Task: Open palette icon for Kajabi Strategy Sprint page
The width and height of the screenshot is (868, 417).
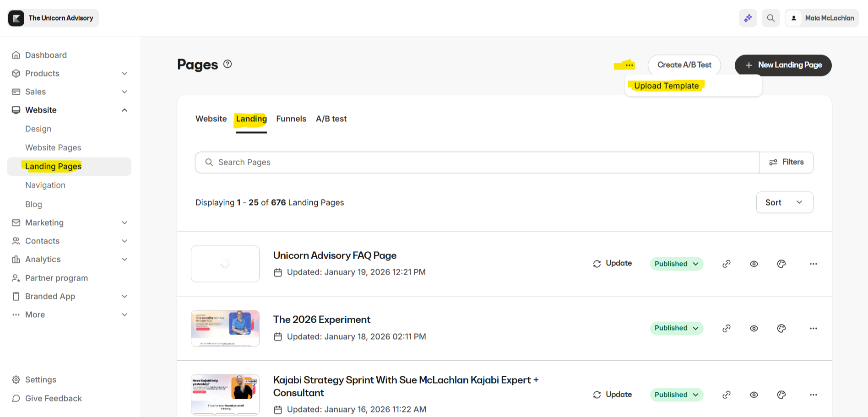Action: click(781, 395)
